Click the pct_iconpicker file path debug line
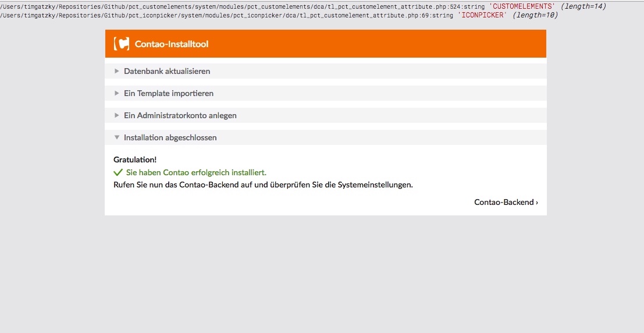644x333 pixels. [x=227, y=15]
